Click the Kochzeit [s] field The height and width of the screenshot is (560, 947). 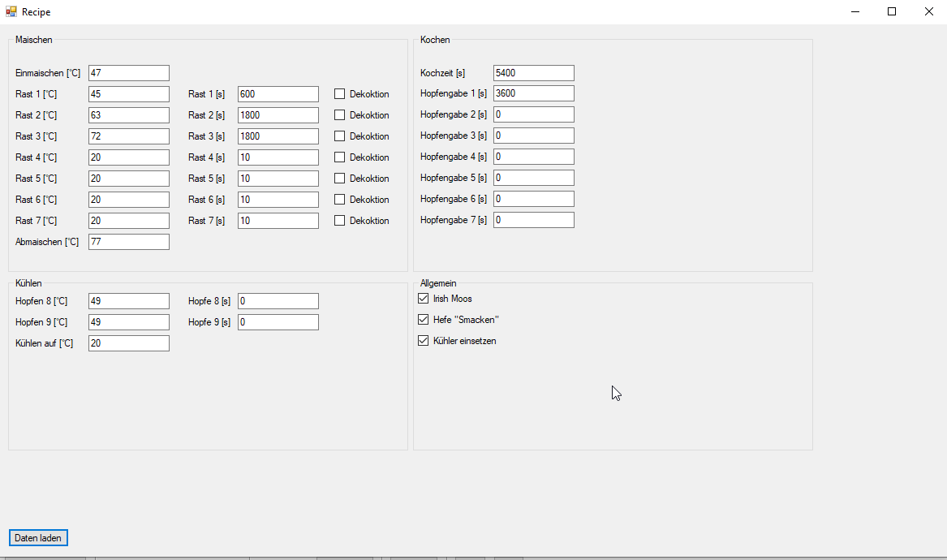pos(533,73)
